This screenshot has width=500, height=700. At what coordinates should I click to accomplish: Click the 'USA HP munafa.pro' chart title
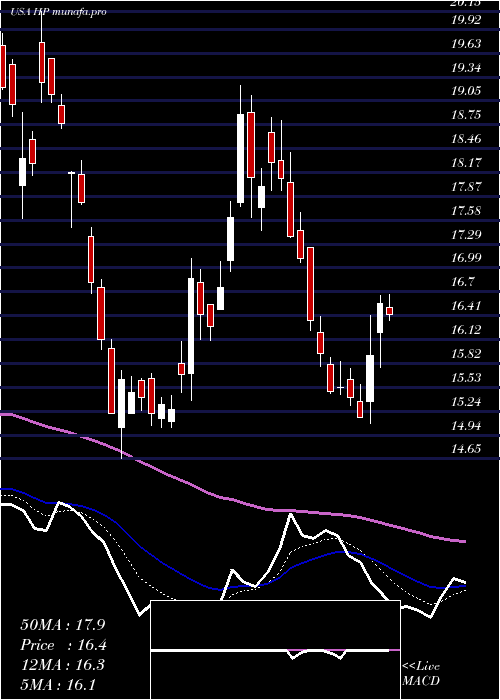tap(58, 12)
